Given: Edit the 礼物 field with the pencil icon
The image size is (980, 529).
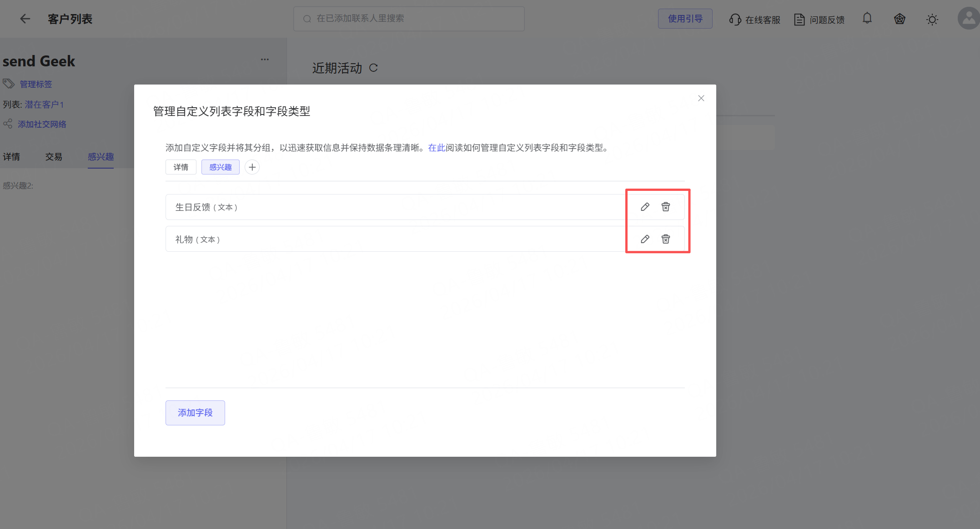Looking at the screenshot, I should (645, 239).
